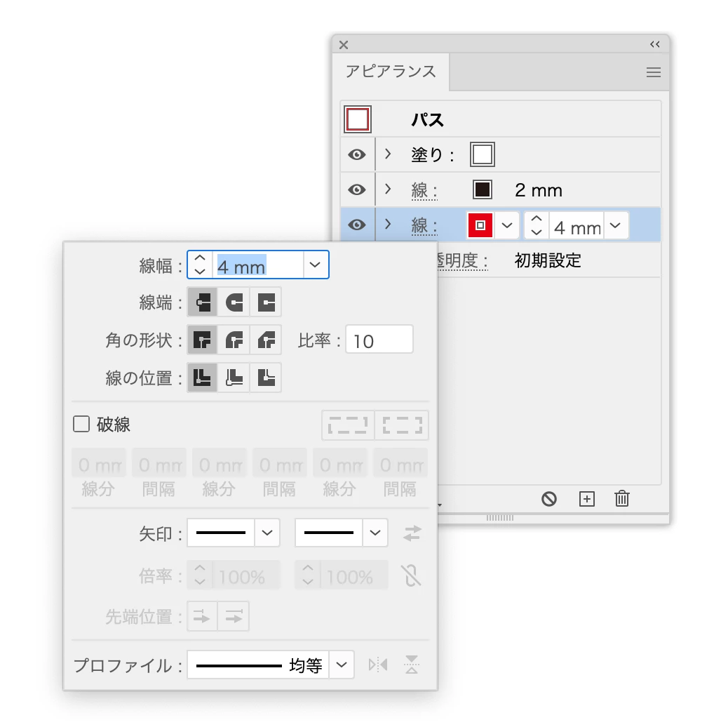Image resolution: width=728 pixels, height=727 pixels.
Task: Click clear appearance icon in アピアランス panel
Action: click(x=548, y=500)
